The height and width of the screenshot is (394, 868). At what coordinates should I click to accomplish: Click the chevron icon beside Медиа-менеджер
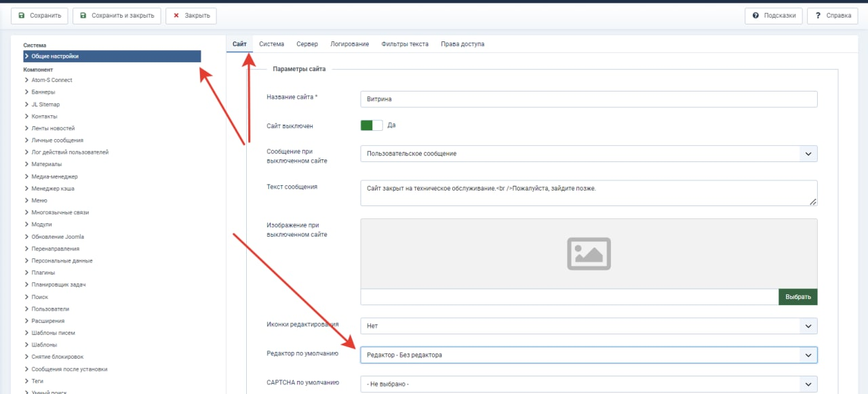pyautogui.click(x=26, y=176)
